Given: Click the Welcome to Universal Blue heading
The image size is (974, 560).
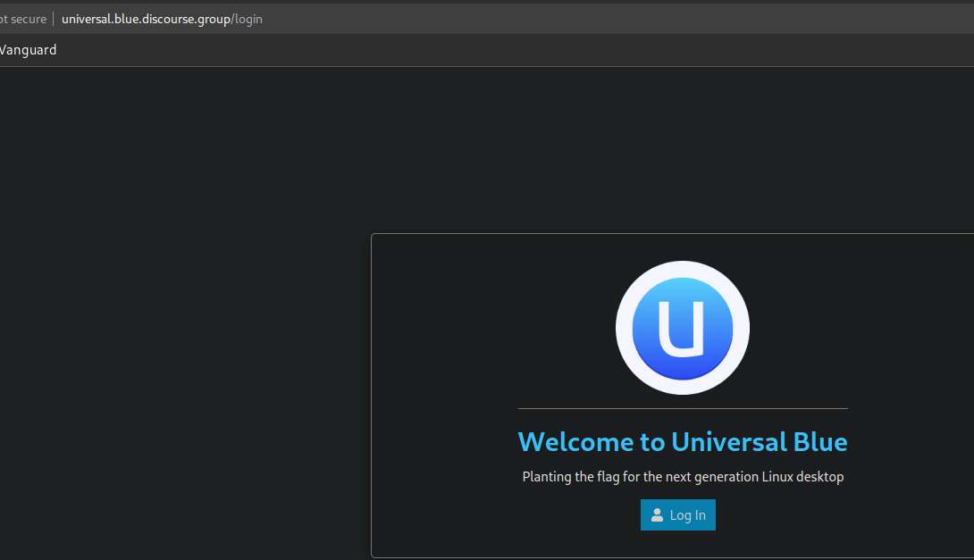Looking at the screenshot, I should [683, 442].
